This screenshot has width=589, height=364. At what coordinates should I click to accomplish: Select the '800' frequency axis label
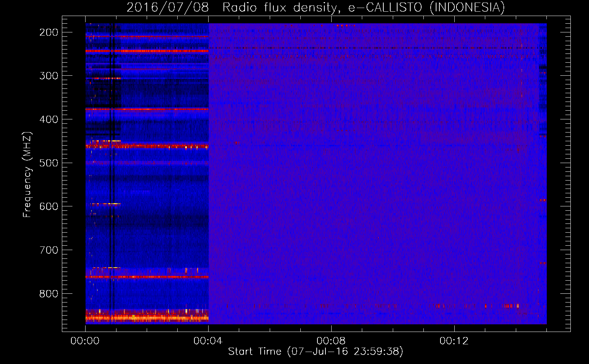coord(48,294)
